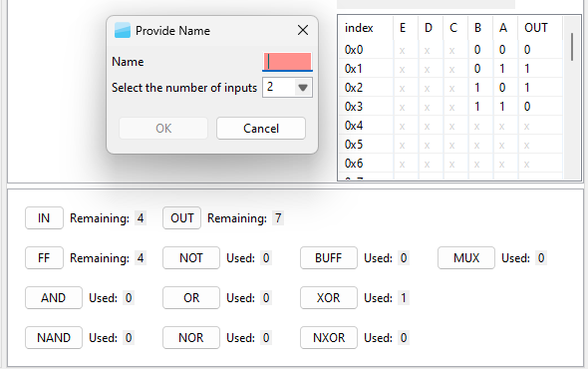This screenshot has width=588, height=369.
Task: Click the Name input field
Action: [x=287, y=62]
